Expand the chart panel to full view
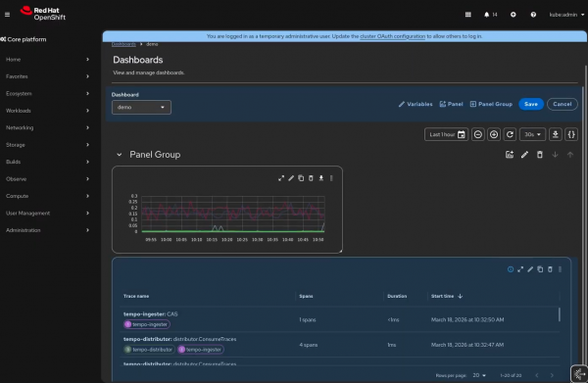This screenshot has height=383, width=588. tap(281, 178)
